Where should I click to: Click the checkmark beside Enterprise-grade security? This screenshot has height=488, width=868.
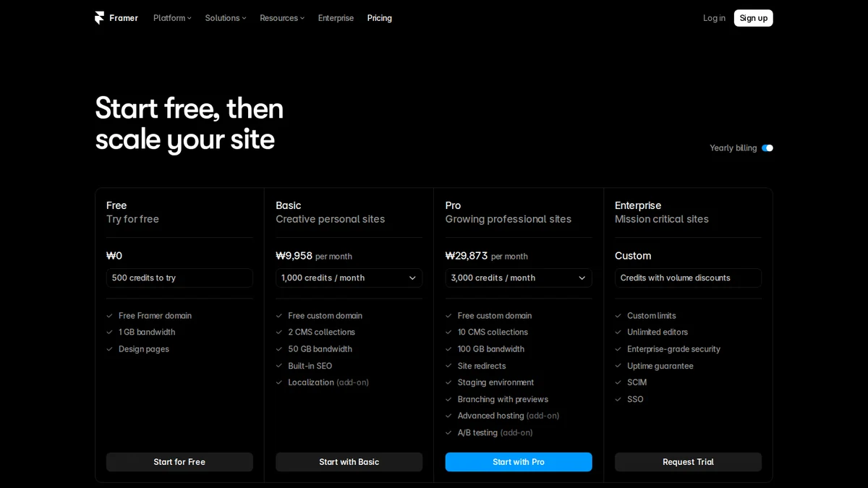[x=618, y=349]
